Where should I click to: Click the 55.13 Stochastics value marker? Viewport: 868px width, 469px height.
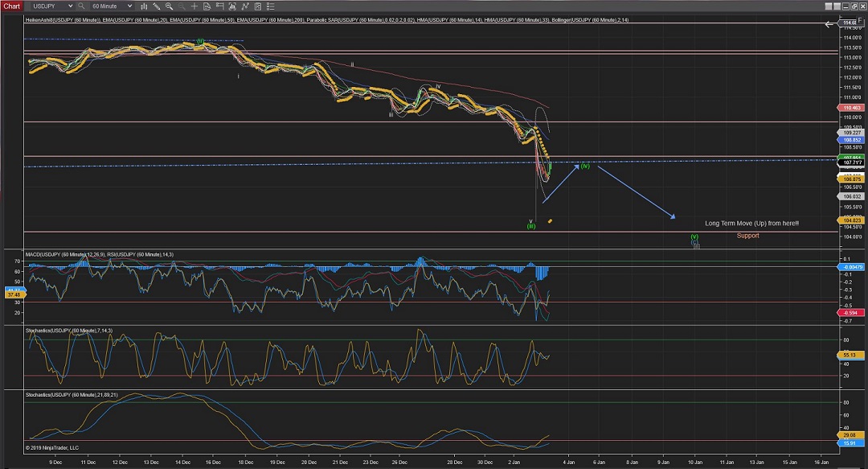click(850, 355)
